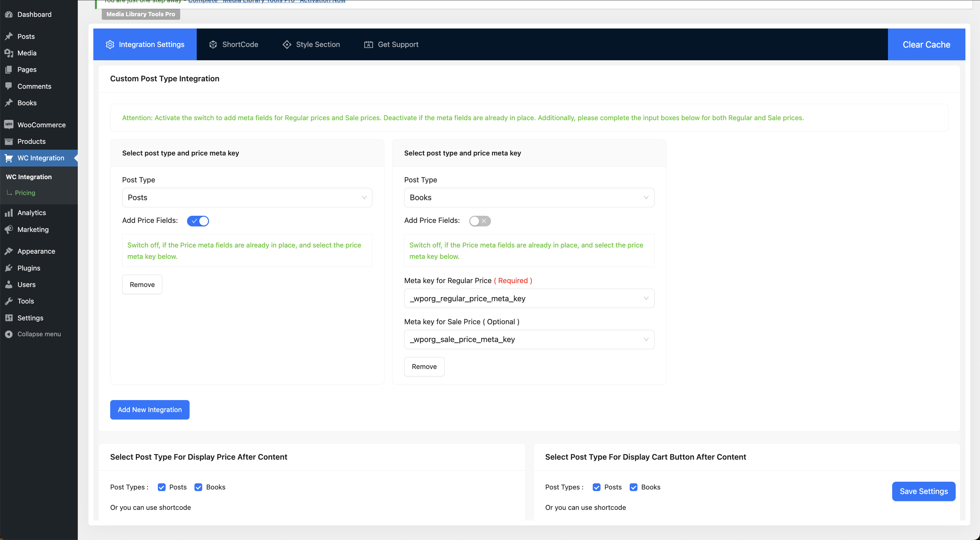
Task: Switch to the Style Section tab
Action: [311, 44]
